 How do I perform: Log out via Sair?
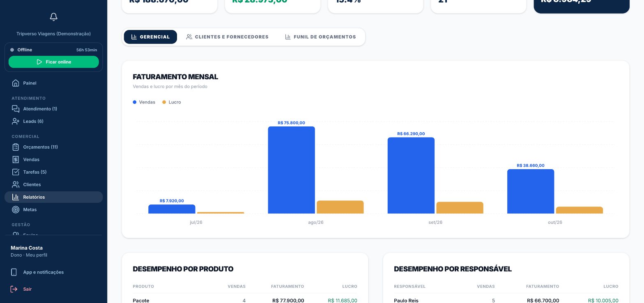coord(54,289)
